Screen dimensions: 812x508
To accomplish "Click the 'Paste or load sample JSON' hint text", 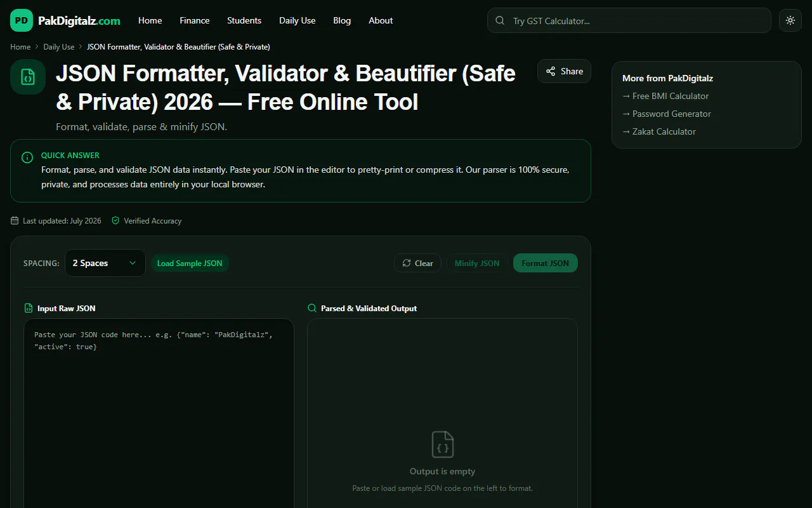I will tap(443, 488).
